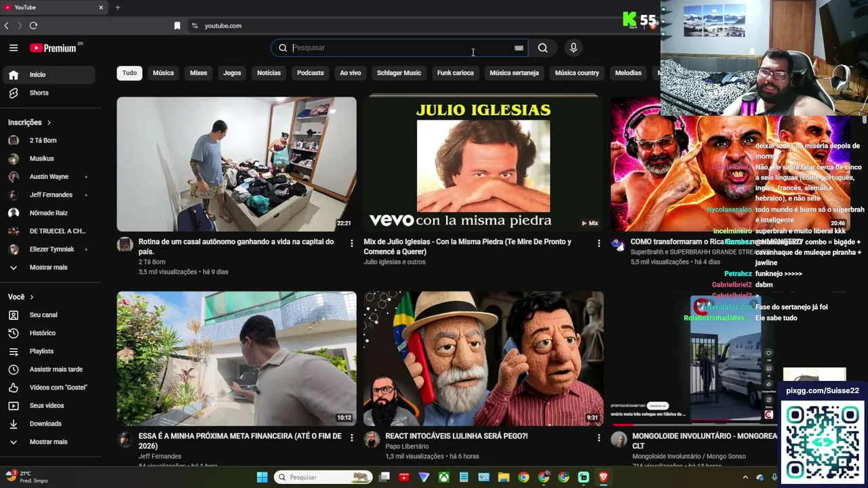Play the Lulinha puppet video thumbnail
The image size is (868, 488).
pyautogui.click(x=484, y=359)
